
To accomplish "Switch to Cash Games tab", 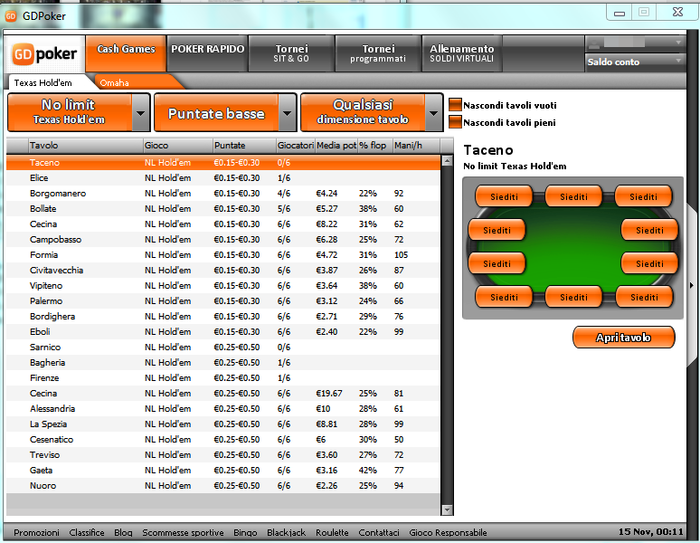I will (126, 53).
